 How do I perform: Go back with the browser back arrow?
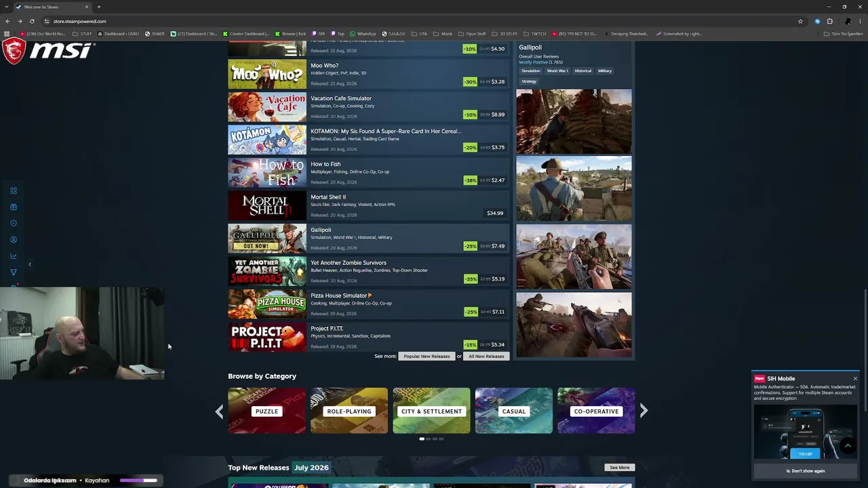pyautogui.click(x=7, y=21)
